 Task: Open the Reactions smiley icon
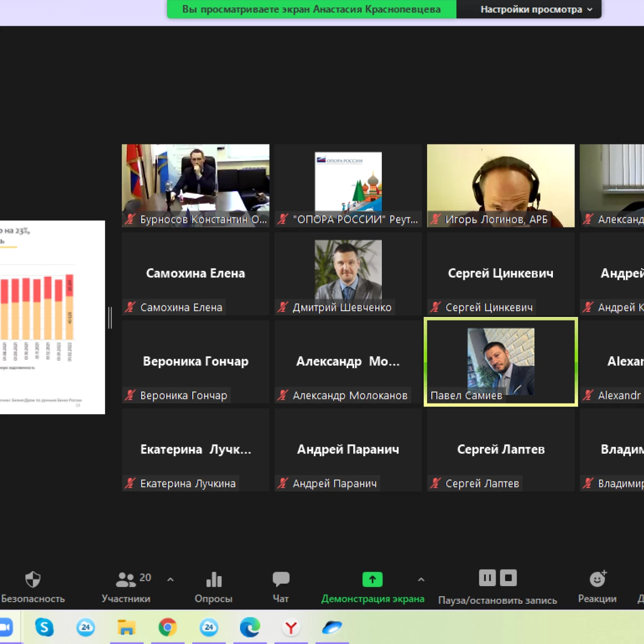598,579
